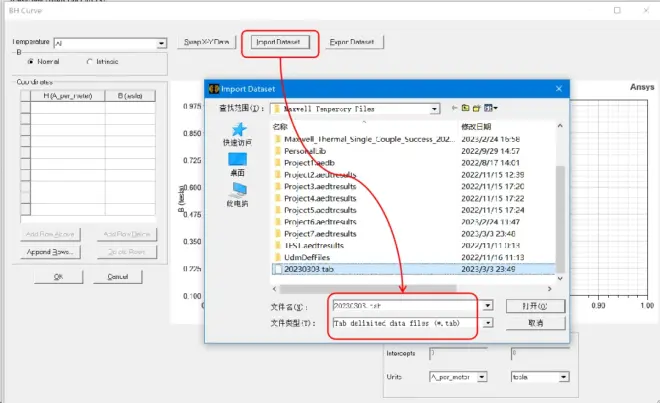Image resolution: width=660 pixels, height=403 pixels.
Task: Select Project6.aedtresults folder
Action: pyautogui.click(x=320, y=222)
